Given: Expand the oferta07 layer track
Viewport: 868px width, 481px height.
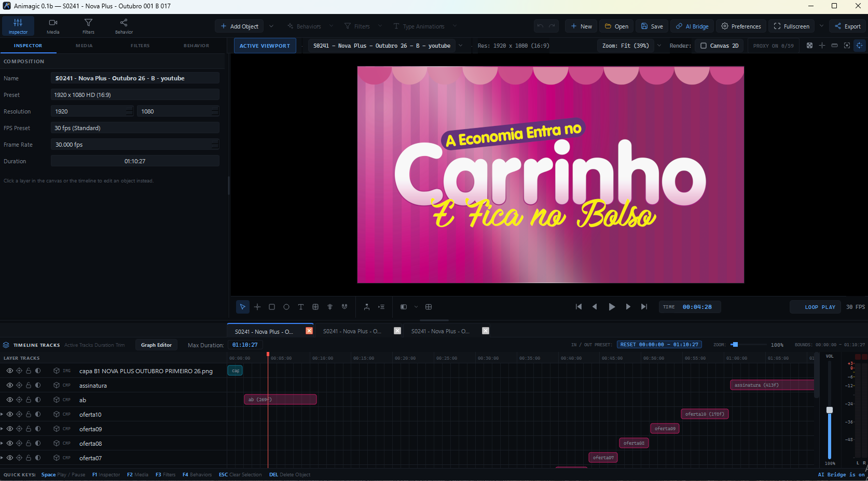Looking at the screenshot, I should click(x=2, y=458).
